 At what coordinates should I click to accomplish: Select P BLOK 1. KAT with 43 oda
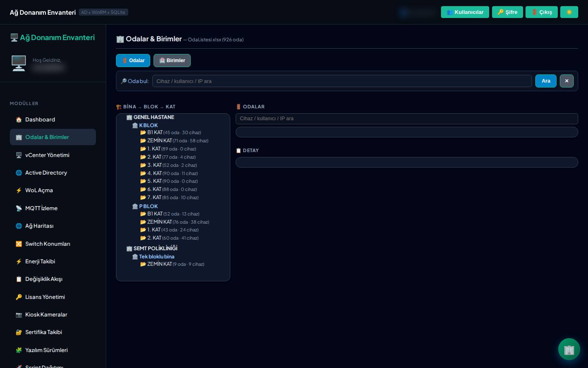(169, 230)
